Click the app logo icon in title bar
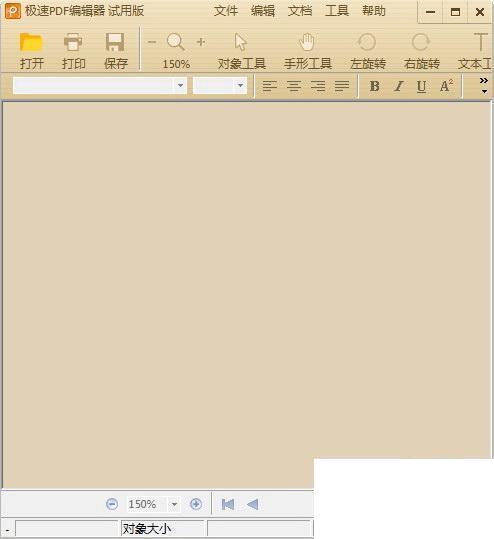The height and width of the screenshot is (539, 494). (x=13, y=11)
